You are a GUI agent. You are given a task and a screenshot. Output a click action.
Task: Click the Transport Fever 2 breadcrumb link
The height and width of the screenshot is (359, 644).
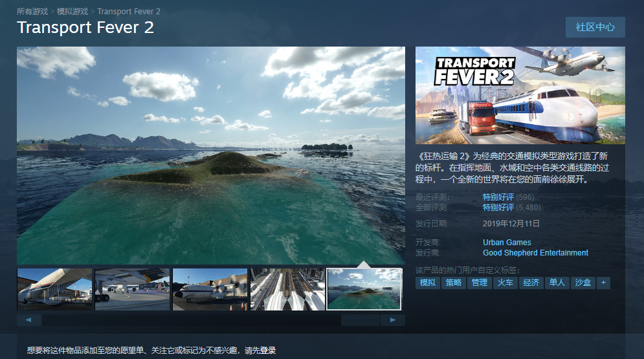tap(129, 12)
